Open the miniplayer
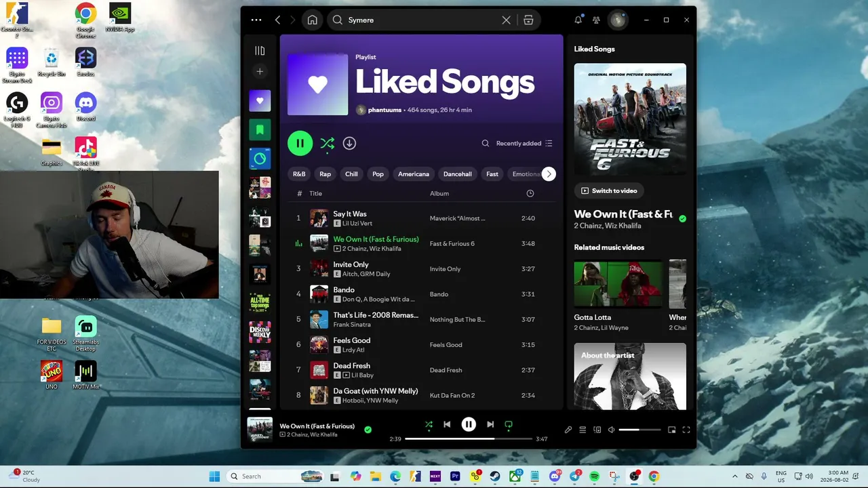 coord(672,430)
